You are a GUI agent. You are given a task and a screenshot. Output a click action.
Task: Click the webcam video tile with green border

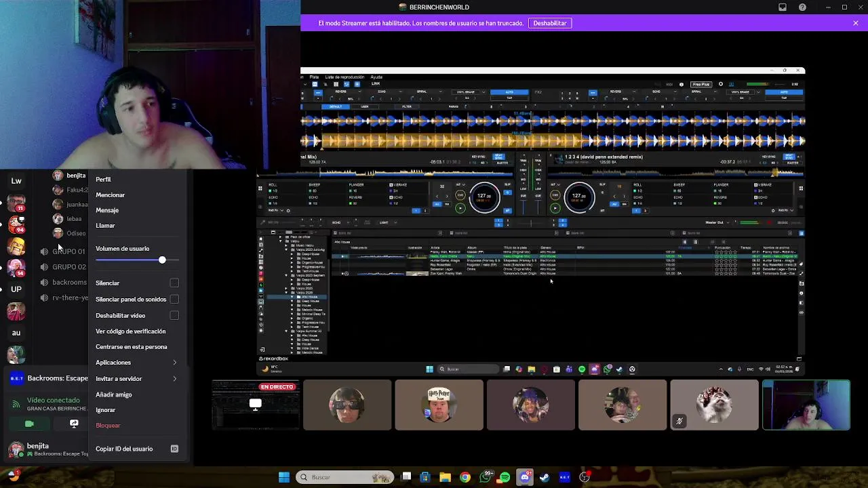point(806,405)
